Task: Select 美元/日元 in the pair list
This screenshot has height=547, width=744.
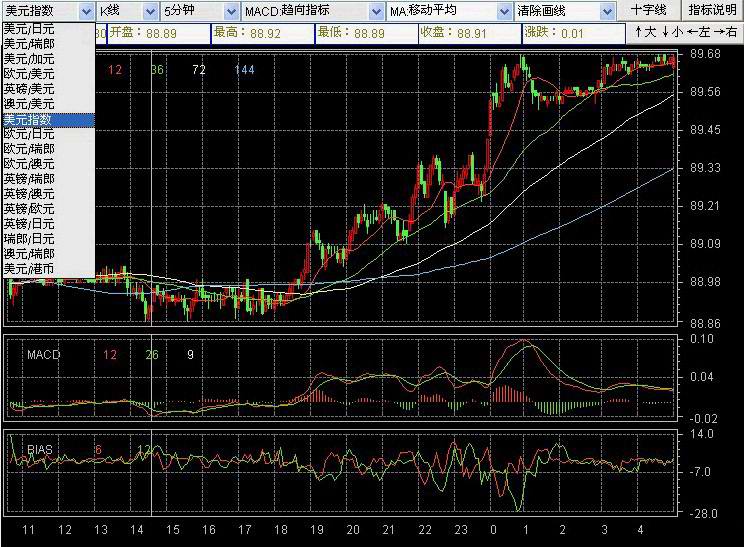Action: tap(48, 29)
